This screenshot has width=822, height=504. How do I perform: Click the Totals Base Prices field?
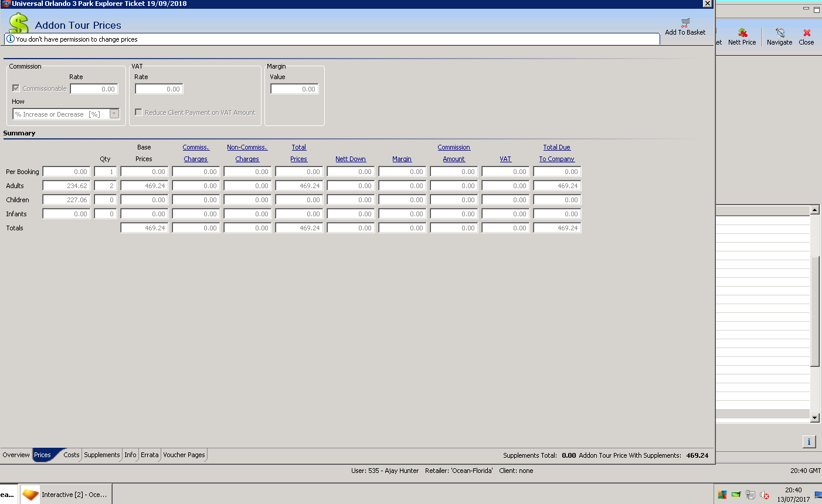pos(144,228)
